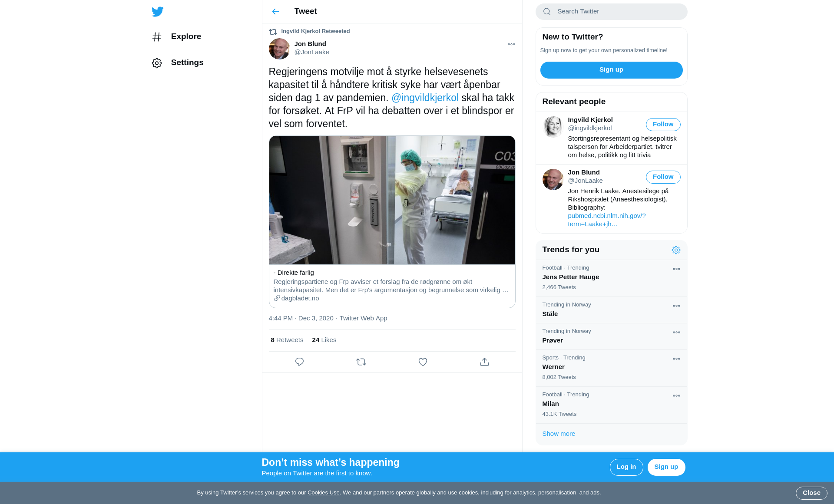Click the search magnifier icon
Image resolution: width=834 pixels, height=504 pixels.
coord(547,12)
